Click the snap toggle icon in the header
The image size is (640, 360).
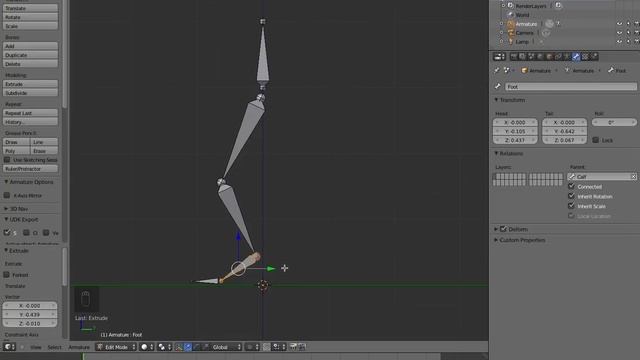tap(267, 347)
